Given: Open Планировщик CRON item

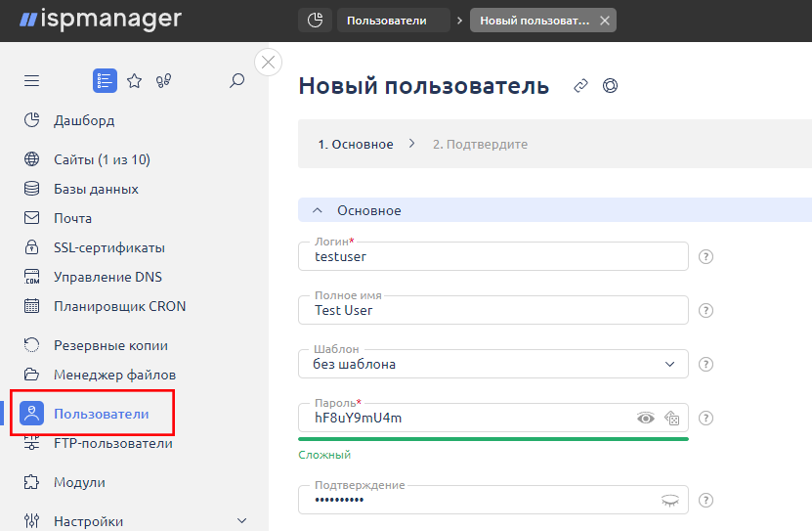Looking at the screenshot, I should coord(119,306).
